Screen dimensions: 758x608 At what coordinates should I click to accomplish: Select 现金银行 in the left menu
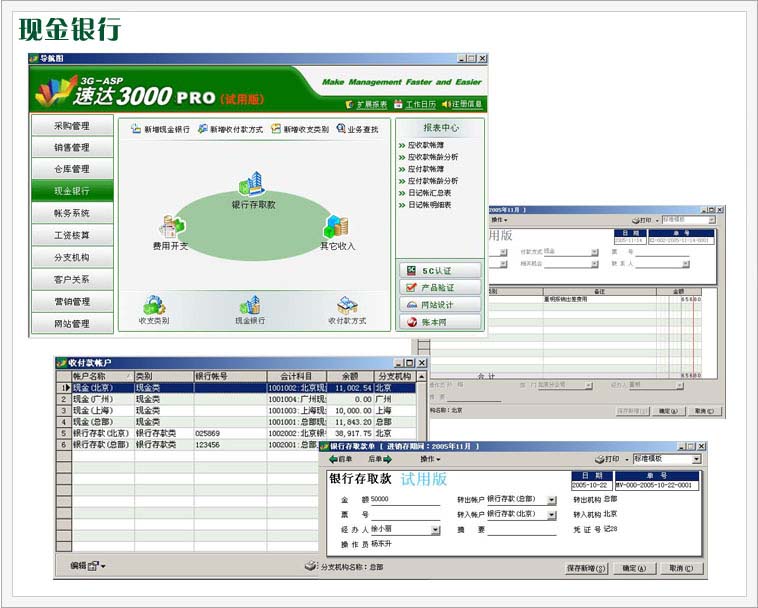click(x=72, y=191)
